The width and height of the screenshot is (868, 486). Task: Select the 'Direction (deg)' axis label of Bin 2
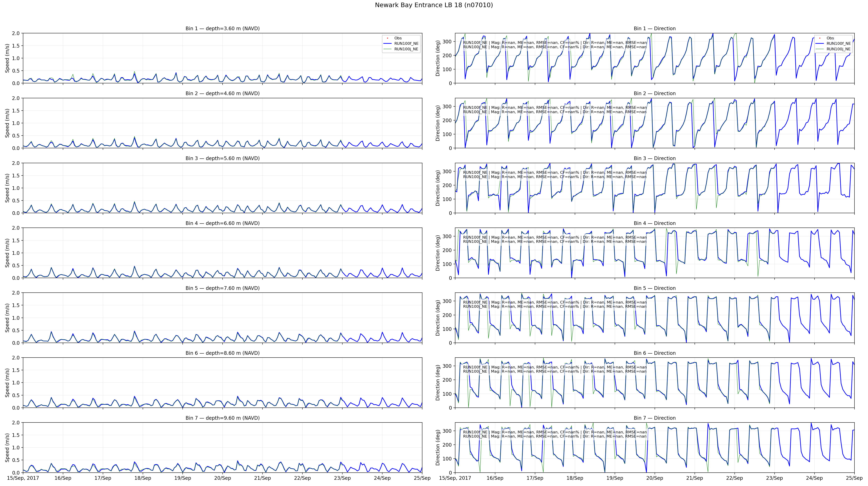438,123
